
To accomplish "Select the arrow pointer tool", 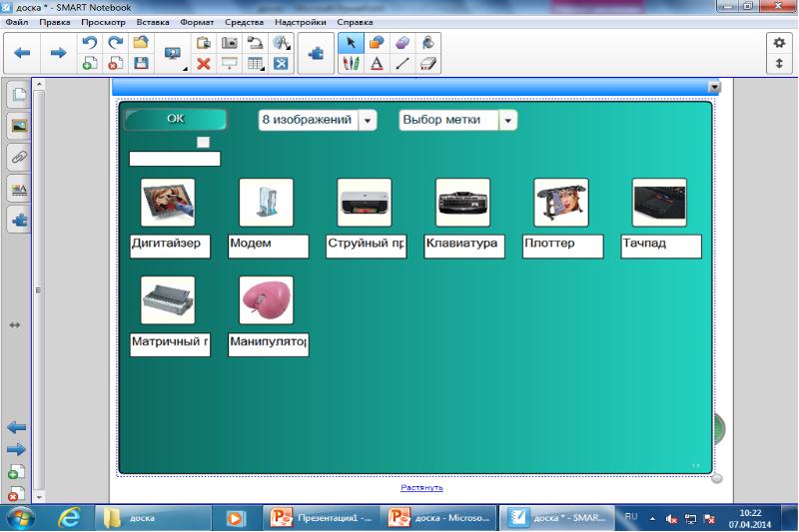I will pyautogui.click(x=351, y=43).
